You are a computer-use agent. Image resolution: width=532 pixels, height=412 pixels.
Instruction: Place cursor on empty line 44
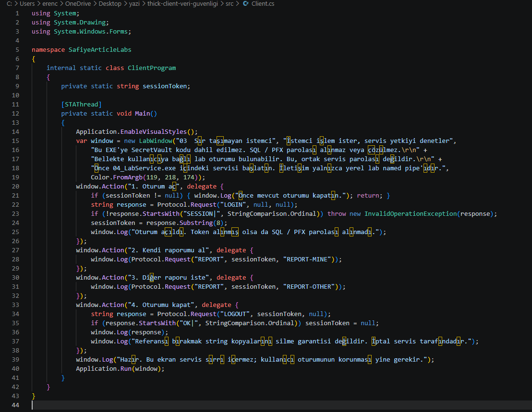point(271,405)
